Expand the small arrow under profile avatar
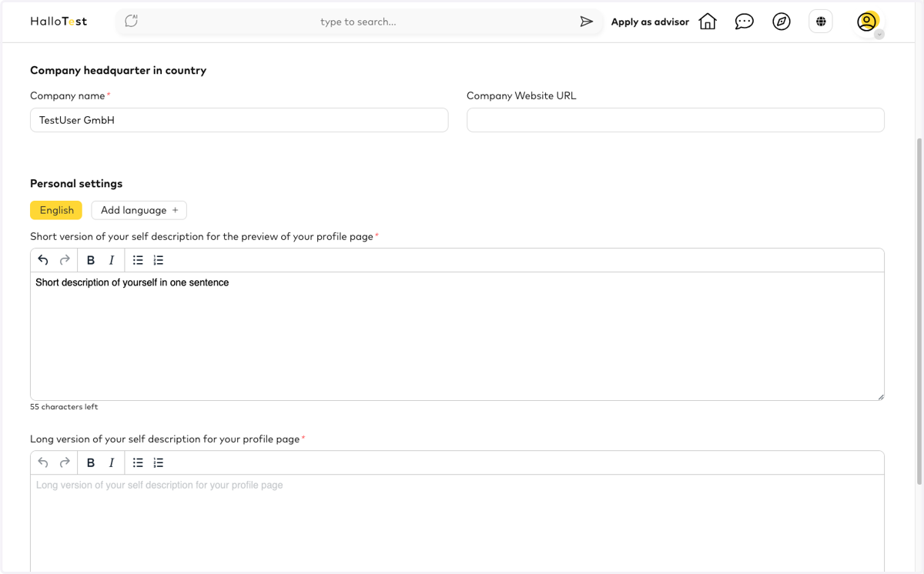 879,35
